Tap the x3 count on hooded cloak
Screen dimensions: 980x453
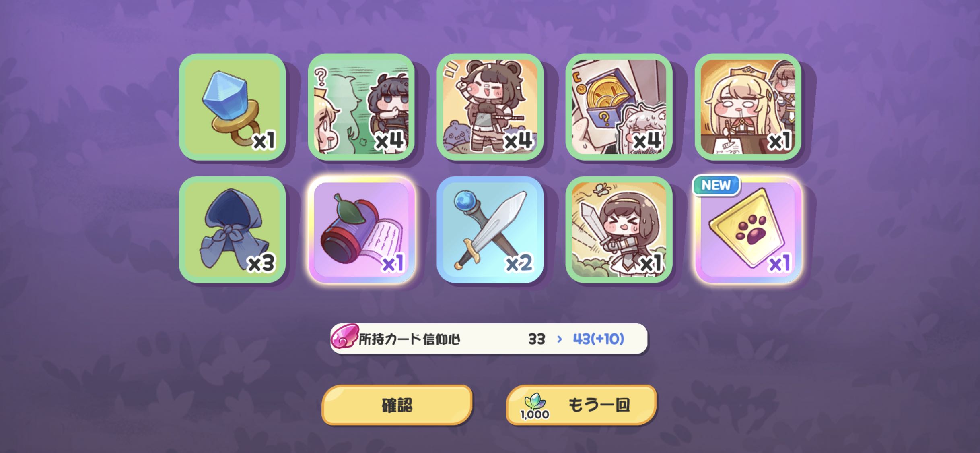[x=261, y=264]
